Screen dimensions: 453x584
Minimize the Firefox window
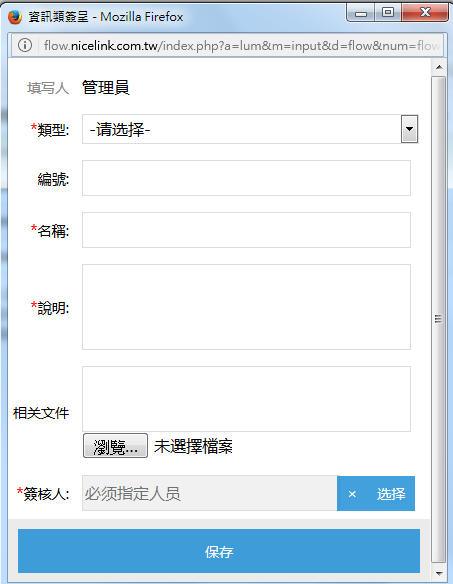[x=360, y=13]
